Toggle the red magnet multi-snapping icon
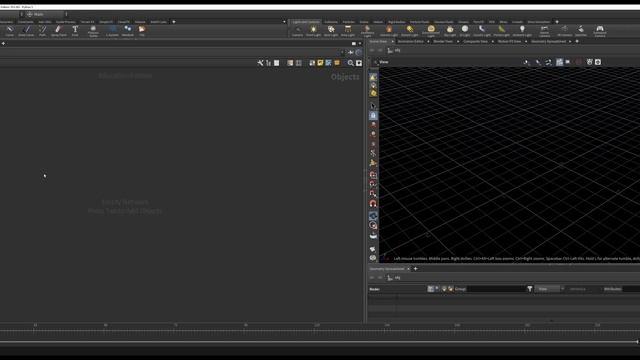Image resolution: width=640 pixels, height=360 pixels. [x=373, y=203]
